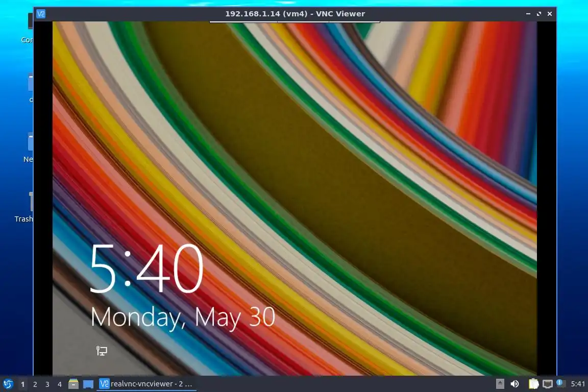588x392 pixels.
Task: Maximize the VNC Viewer window
Action: point(539,14)
